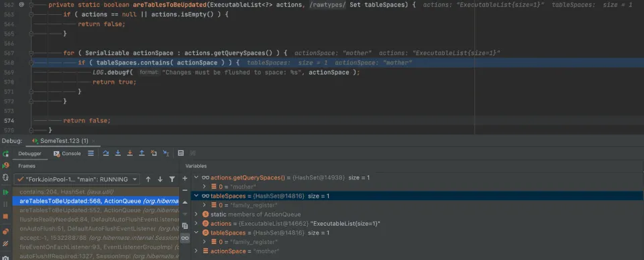Click the red Stop icon
This screenshot has height=260, width=644.
point(6,216)
